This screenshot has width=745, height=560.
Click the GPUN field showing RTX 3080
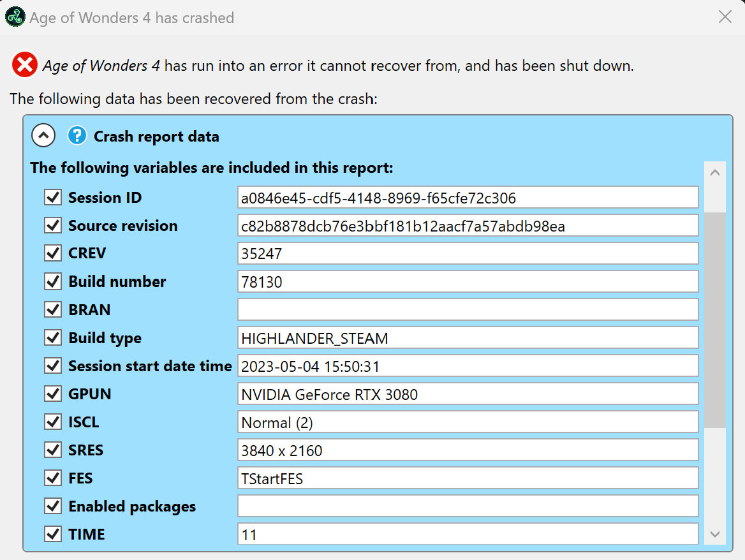(x=468, y=394)
